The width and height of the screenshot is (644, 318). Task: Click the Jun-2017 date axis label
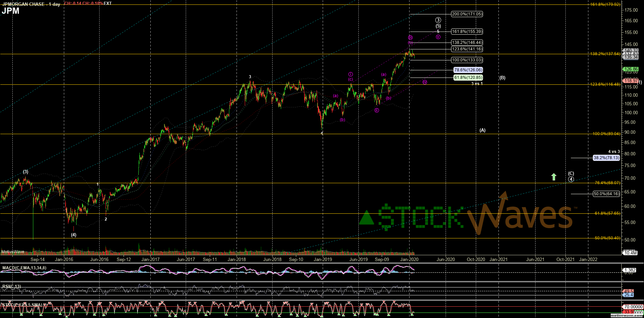coord(186,259)
